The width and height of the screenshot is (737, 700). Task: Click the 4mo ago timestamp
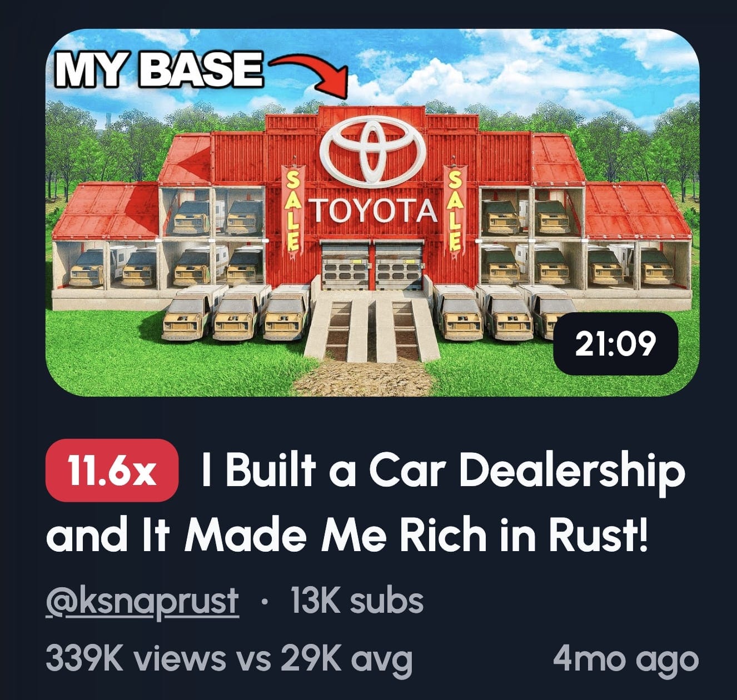coord(626,659)
